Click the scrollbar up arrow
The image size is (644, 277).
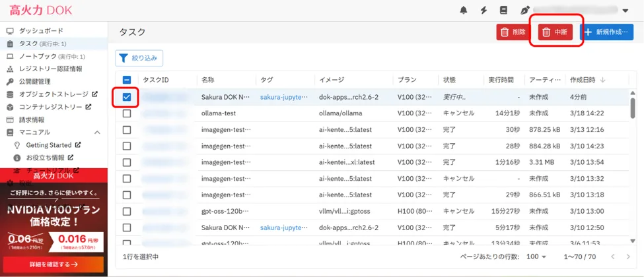(x=633, y=93)
